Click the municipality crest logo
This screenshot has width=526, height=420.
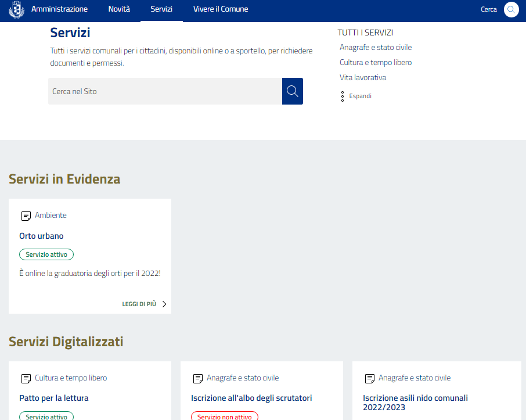17,10
